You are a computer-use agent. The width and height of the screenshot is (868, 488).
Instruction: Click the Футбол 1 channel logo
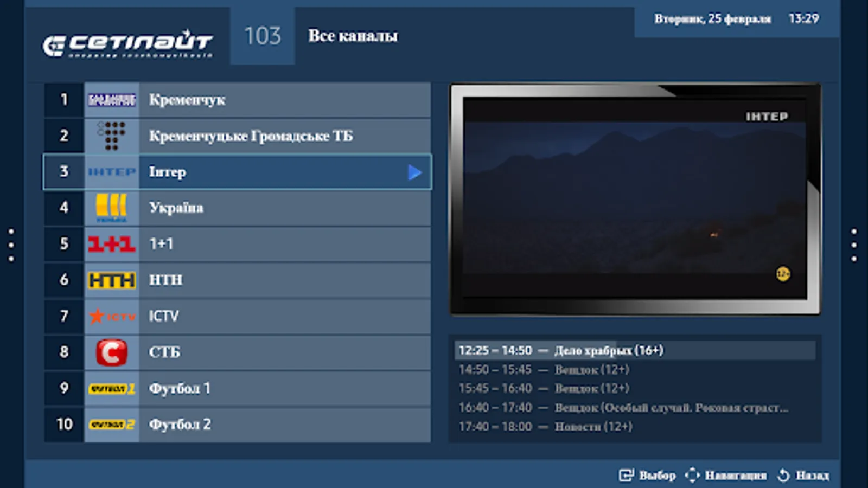(112, 388)
